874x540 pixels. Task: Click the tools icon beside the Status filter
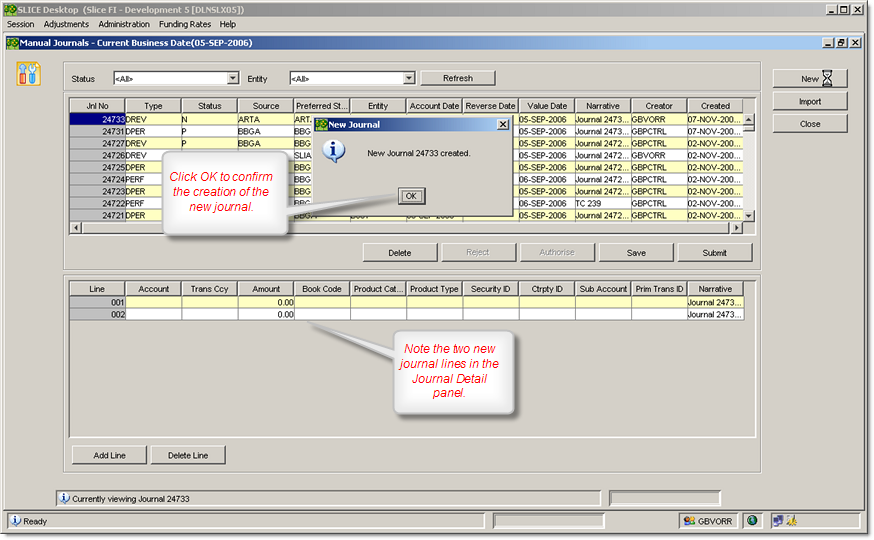tap(29, 73)
